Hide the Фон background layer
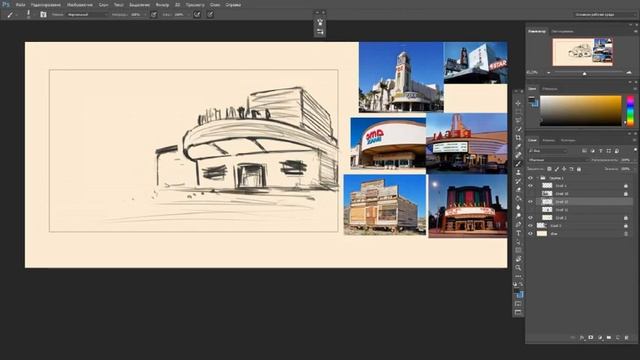This screenshot has height=360, width=640. [x=530, y=234]
